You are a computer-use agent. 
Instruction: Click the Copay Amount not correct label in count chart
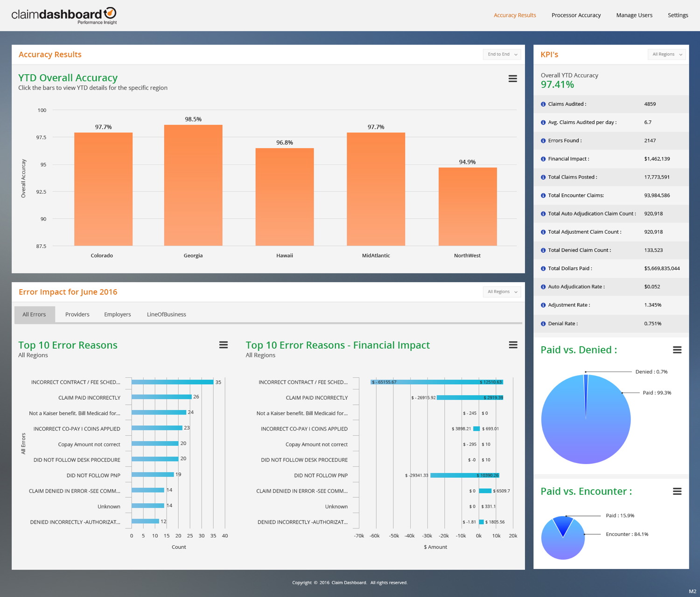(89, 444)
